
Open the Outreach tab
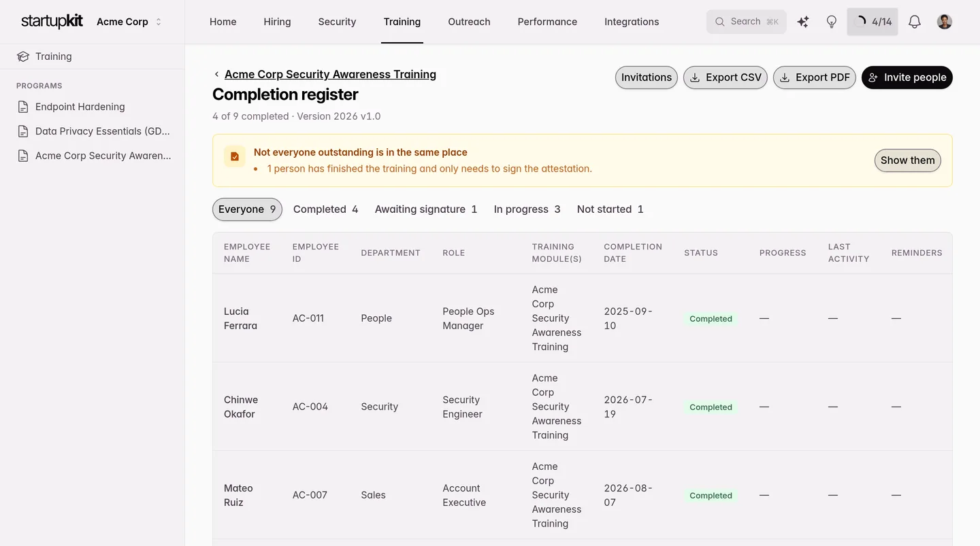(469, 22)
